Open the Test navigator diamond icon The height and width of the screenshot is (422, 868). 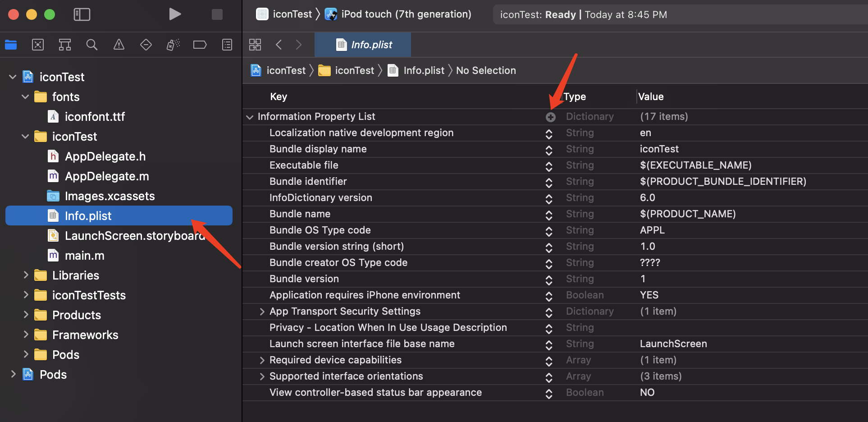[146, 45]
